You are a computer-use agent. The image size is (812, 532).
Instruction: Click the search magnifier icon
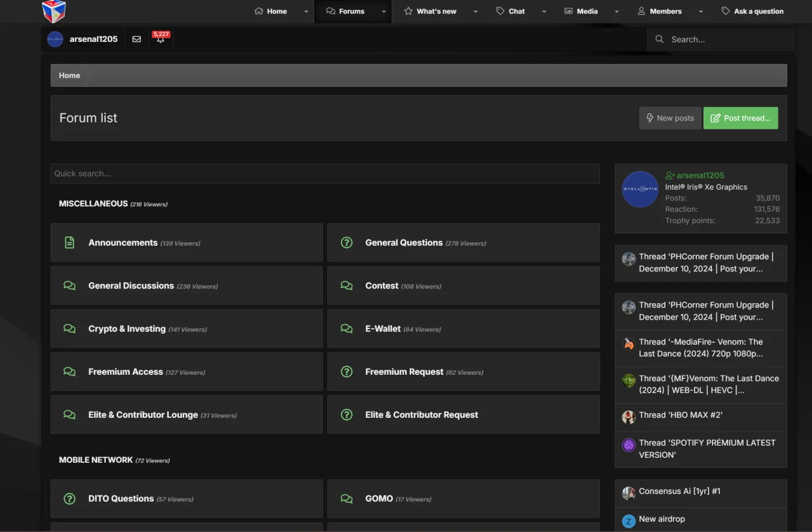(660, 39)
